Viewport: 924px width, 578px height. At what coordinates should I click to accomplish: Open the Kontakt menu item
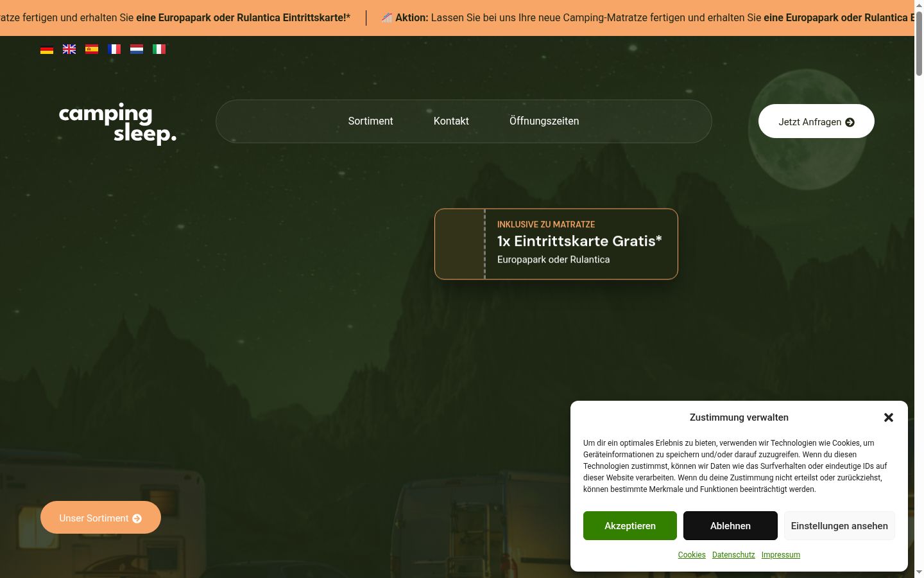(451, 121)
